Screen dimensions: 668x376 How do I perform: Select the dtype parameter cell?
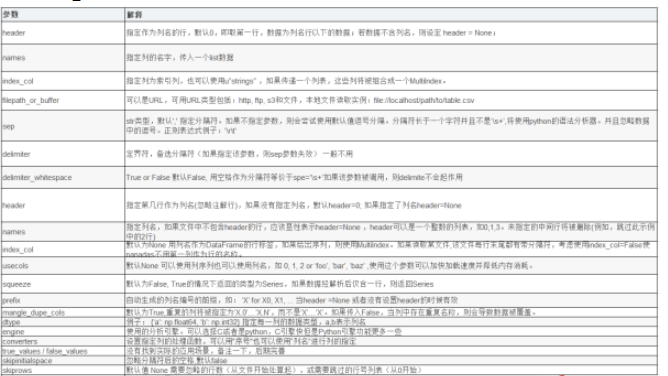pyautogui.click(x=63, y=322)
